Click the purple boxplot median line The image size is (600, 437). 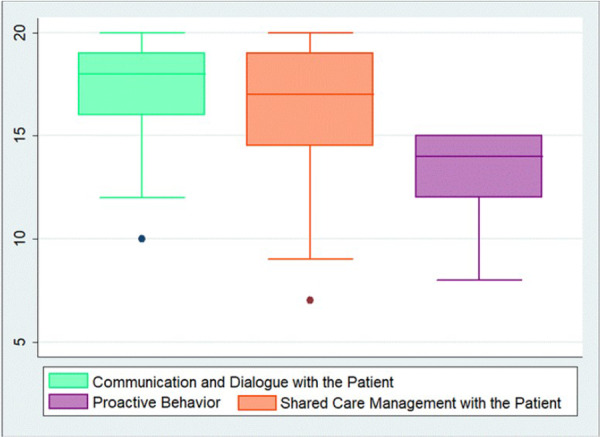click(479, 156)
